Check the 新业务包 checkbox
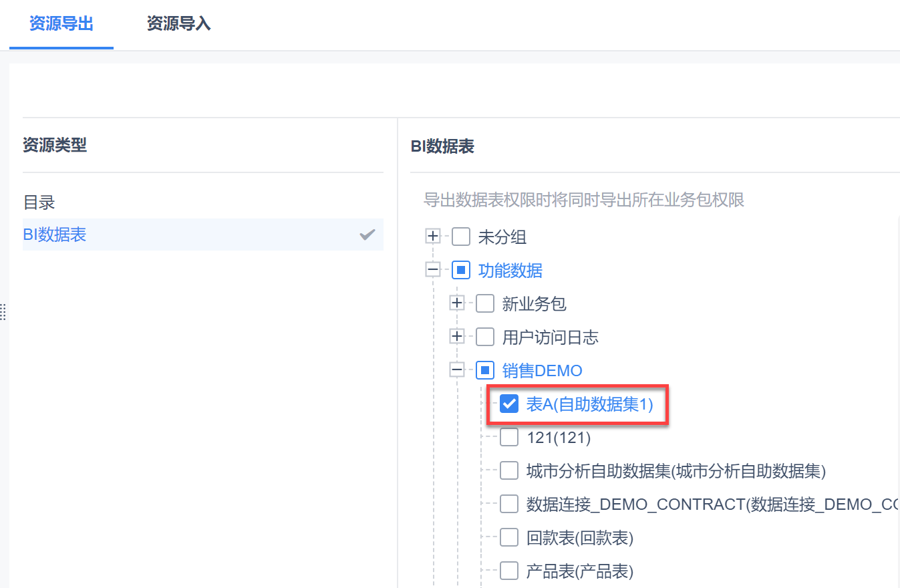The width and height of the screenshot is (900, 588). coord(485,303)
